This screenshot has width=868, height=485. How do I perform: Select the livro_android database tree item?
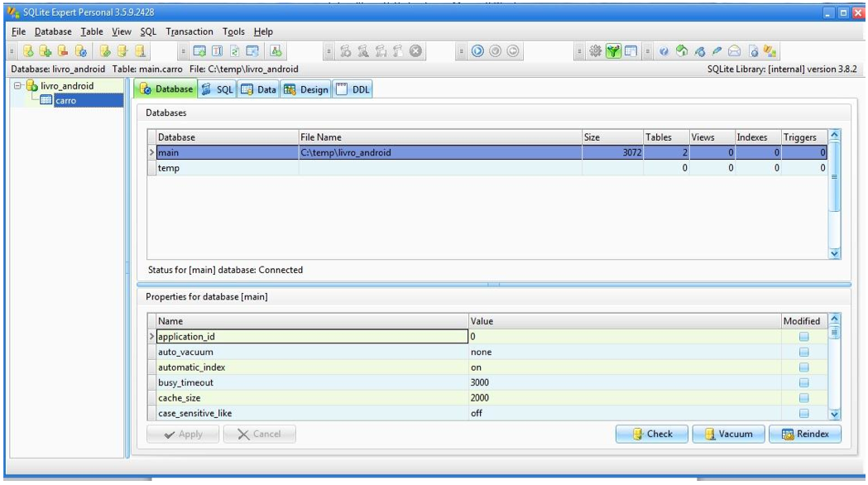(67, 86)
